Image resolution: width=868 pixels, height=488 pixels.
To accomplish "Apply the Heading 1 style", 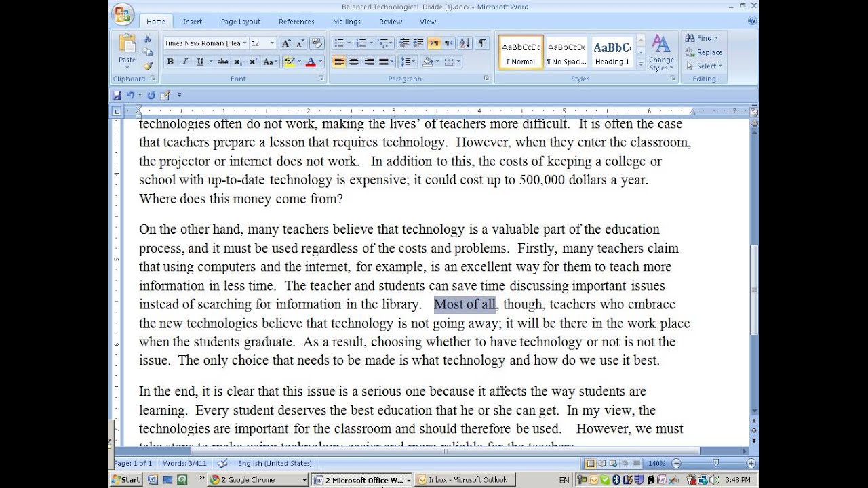I will coord(612,52).
